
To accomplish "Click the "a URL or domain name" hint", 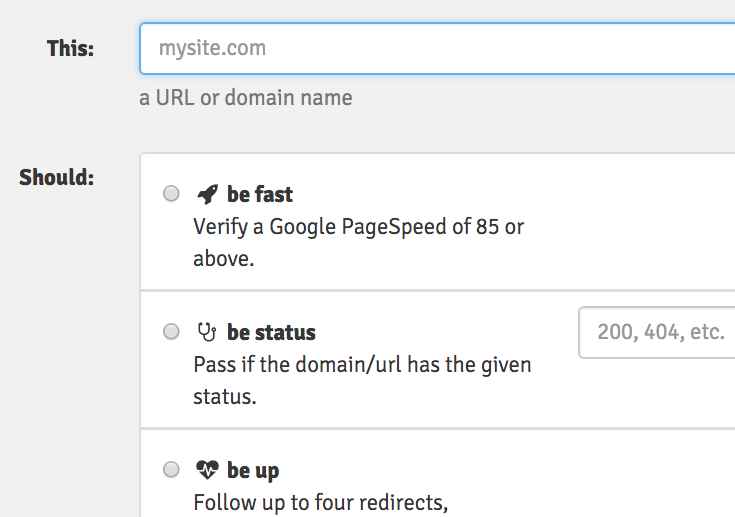I will 246,98.
